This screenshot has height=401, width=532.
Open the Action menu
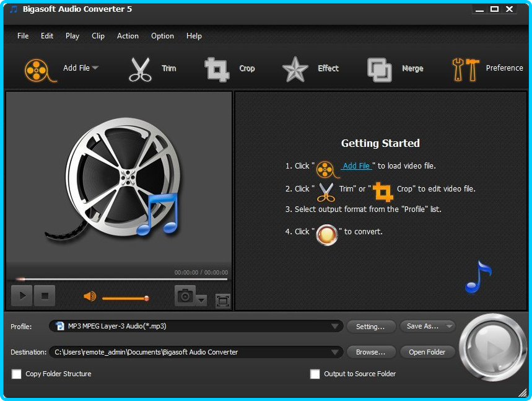[128, 36]
